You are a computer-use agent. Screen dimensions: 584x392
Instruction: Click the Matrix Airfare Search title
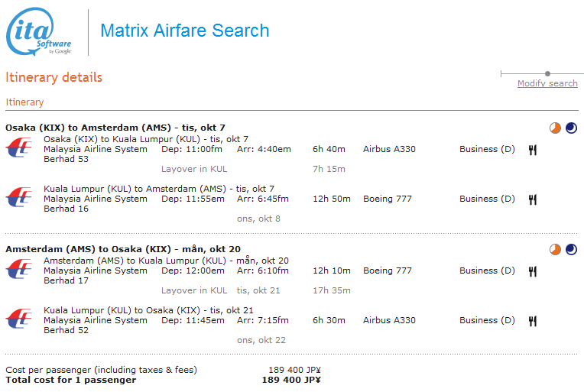(185, 31)
